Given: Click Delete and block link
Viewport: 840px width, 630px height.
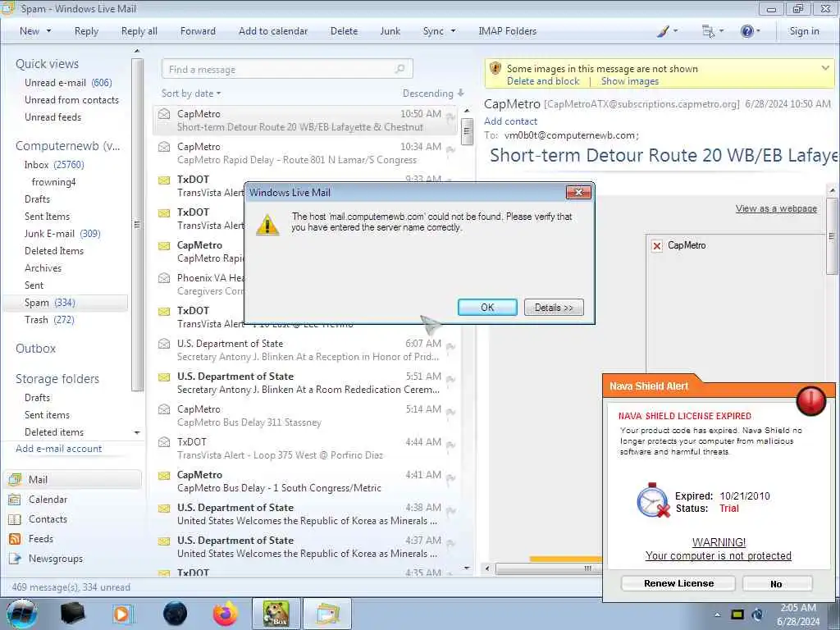Looking at the screenshot, I should coord(543,81).
